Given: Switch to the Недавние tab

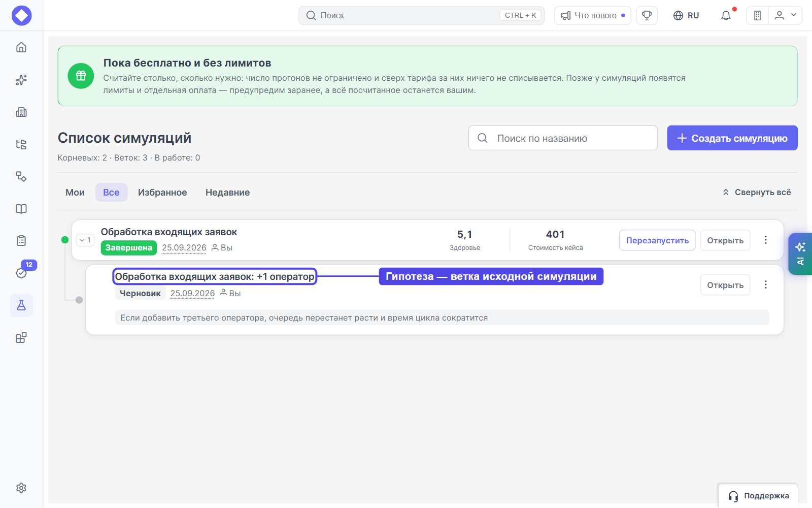Looking at the screenshot, I should 227,193.
